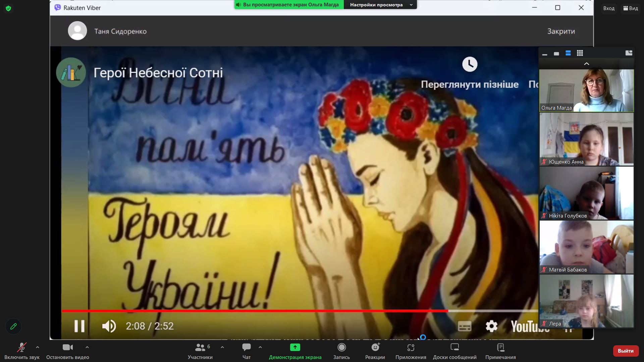This screenshot has height=362, width=644.
Task: Switch video strip to single speaker thumbnail
Action: pos(556,53)
